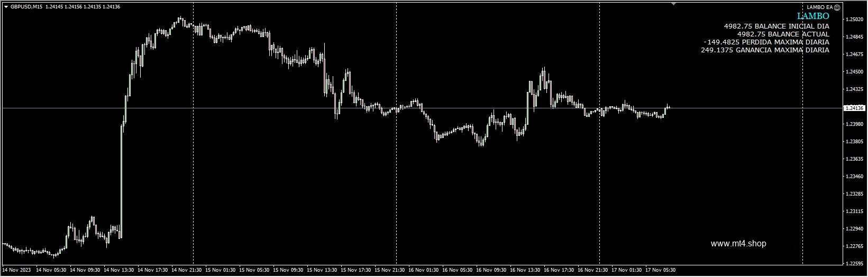Click the 1.25020 price scale value

(854, 19)
